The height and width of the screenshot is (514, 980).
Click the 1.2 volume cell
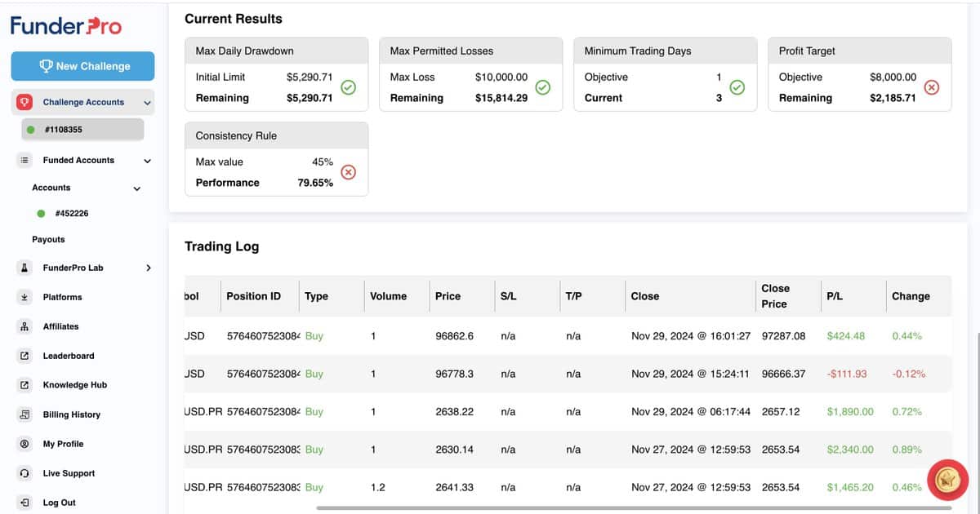[x=377, y=487]
